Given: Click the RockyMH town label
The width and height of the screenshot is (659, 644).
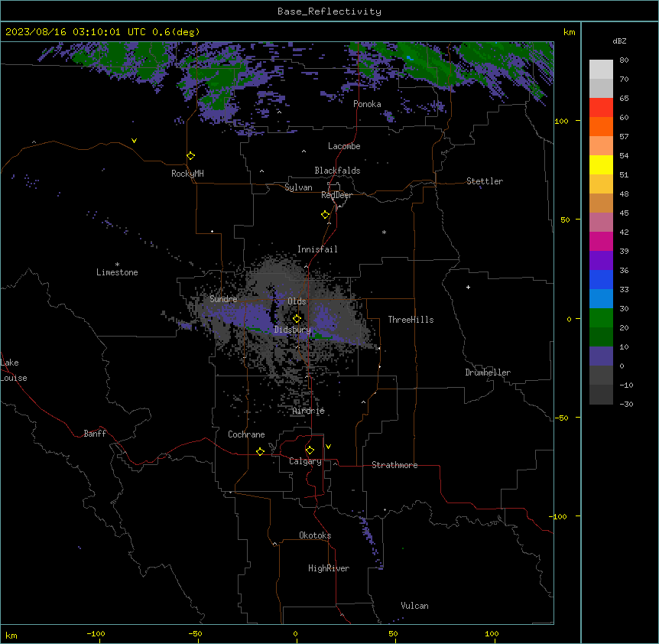Looking at the screenshot, I should 187,174.
